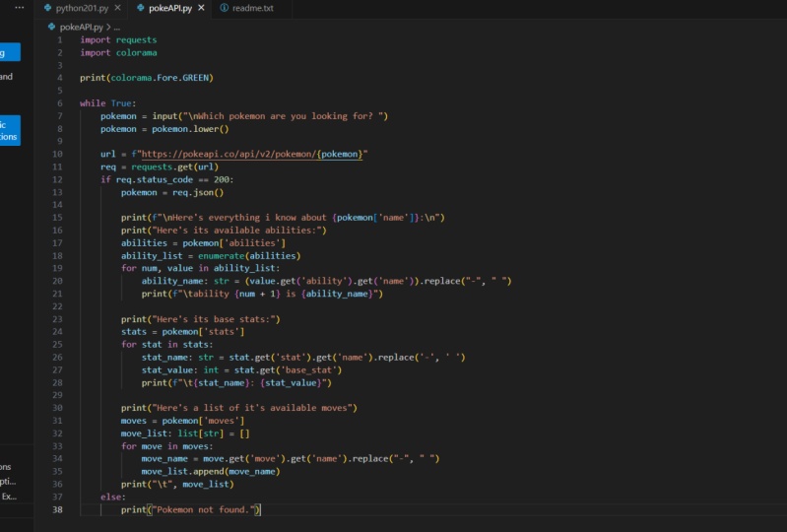
Task: Place cursor on print(colorama.Fore.GREEN) line
Action: coord(147,78)
